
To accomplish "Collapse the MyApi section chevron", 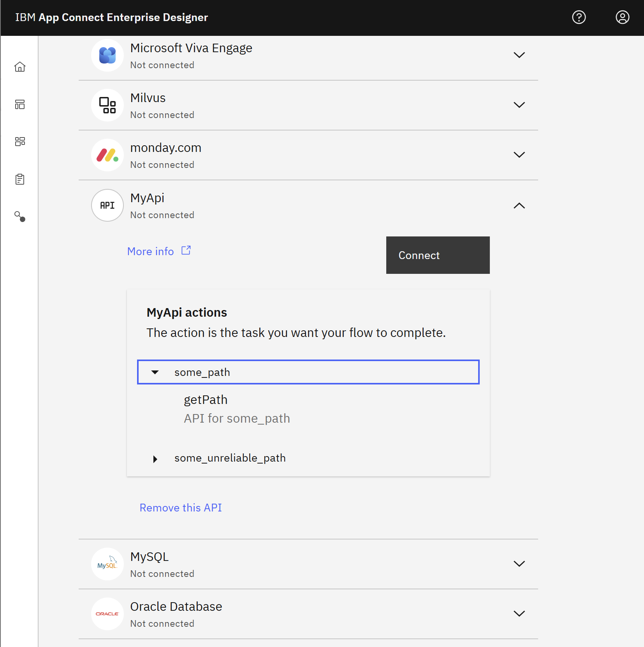I will tap(519, 205).
